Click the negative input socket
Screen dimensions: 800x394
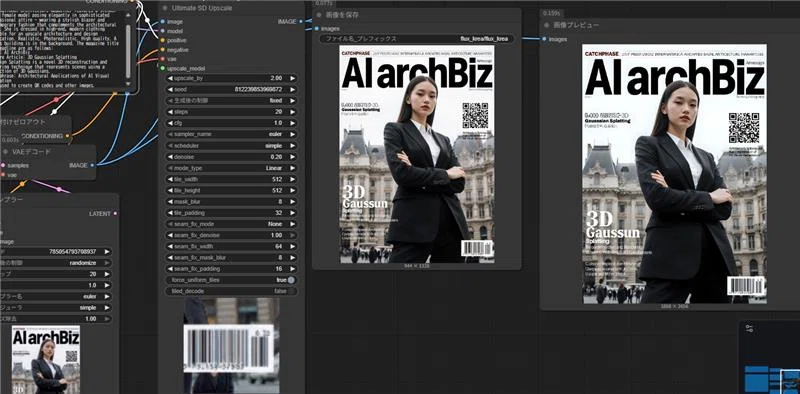(x=162, y=50)
